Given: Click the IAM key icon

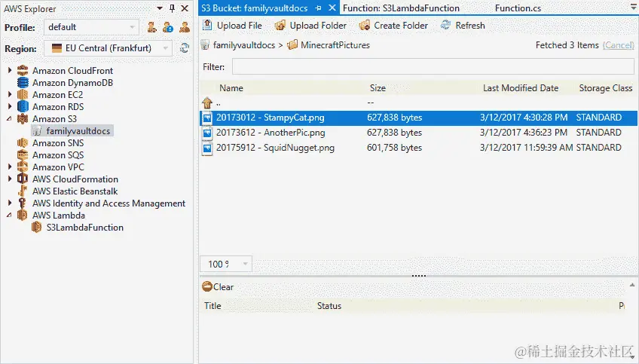Looking at the screenshot, I should tap(23, 203).
